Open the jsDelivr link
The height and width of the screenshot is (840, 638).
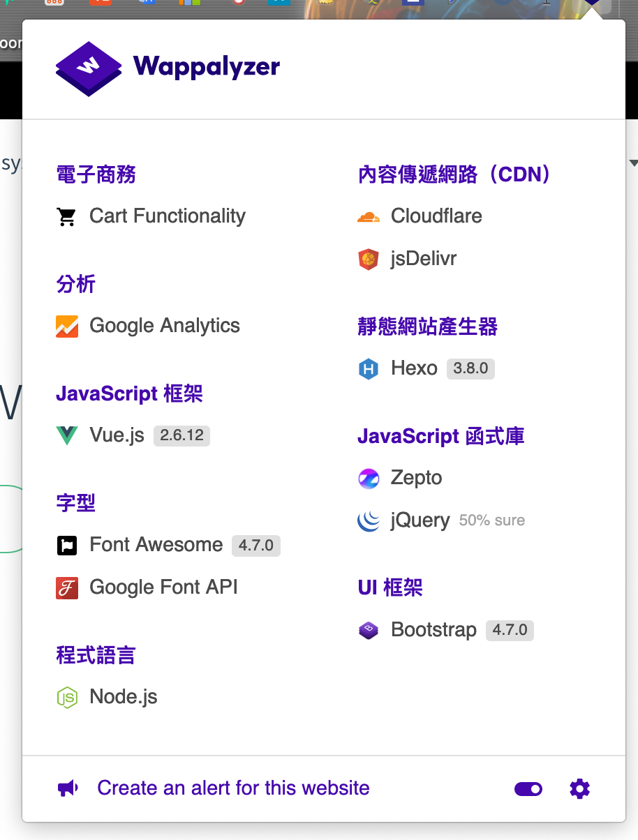424,259
